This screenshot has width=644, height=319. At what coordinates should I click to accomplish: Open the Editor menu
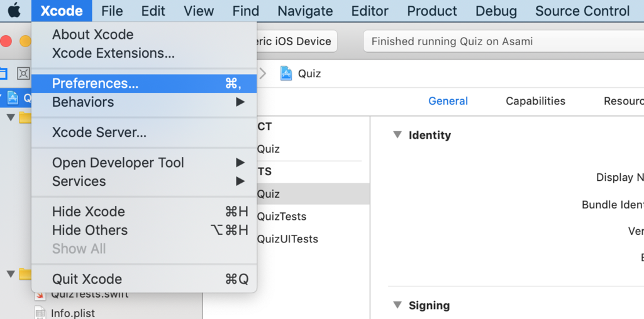click(370, 11)
